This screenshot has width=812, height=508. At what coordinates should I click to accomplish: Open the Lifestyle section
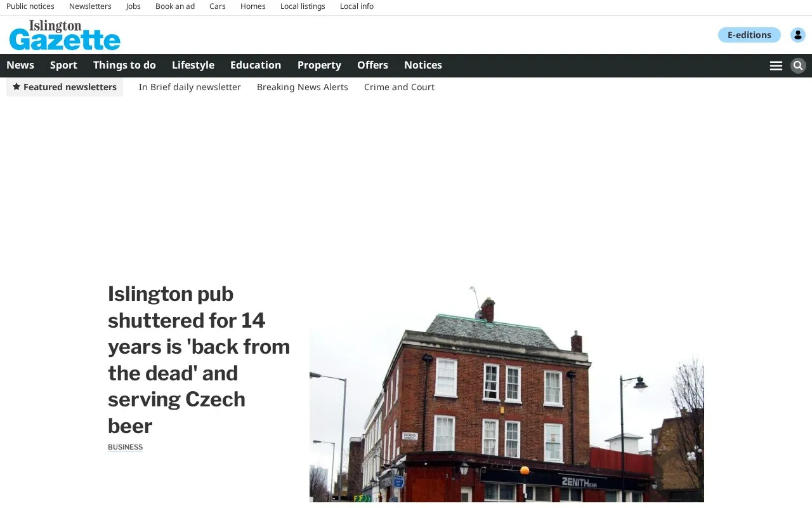pyautogui.click(x=193, y=65)
